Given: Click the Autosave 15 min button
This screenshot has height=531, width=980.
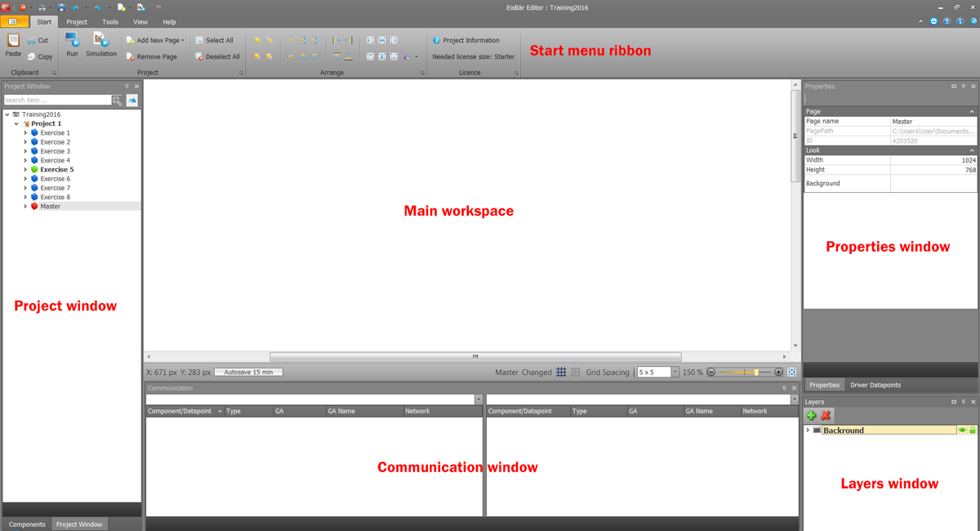Looking at the screenshot, I should 249,373.
